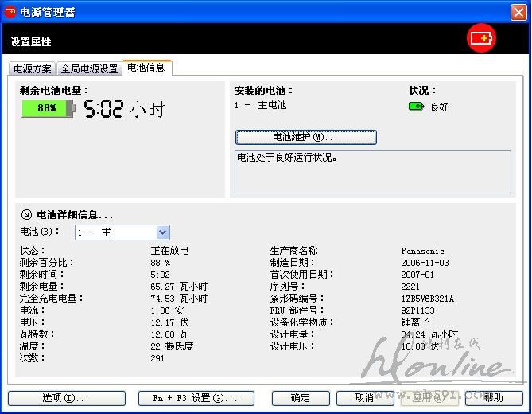This screenshot has height=414, width=532.
Task: Click the 88% battery gauge
Action: click(48, 108)
